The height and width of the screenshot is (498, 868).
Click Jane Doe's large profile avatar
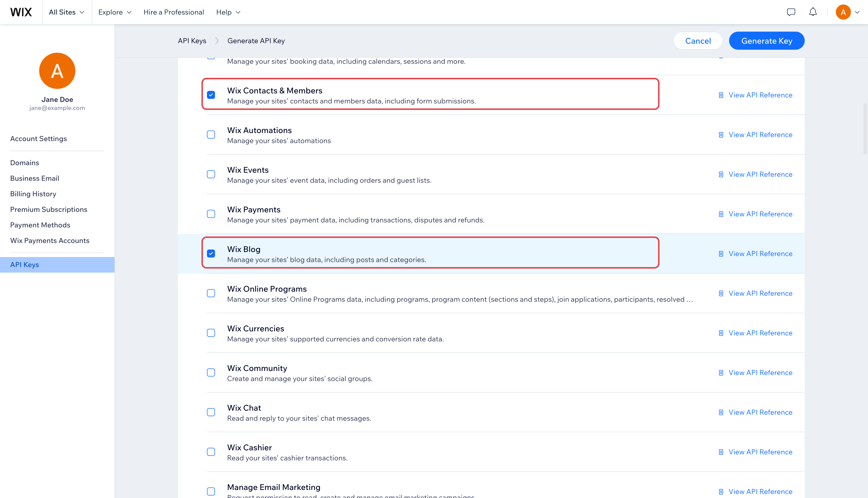(x=57, y=71)
